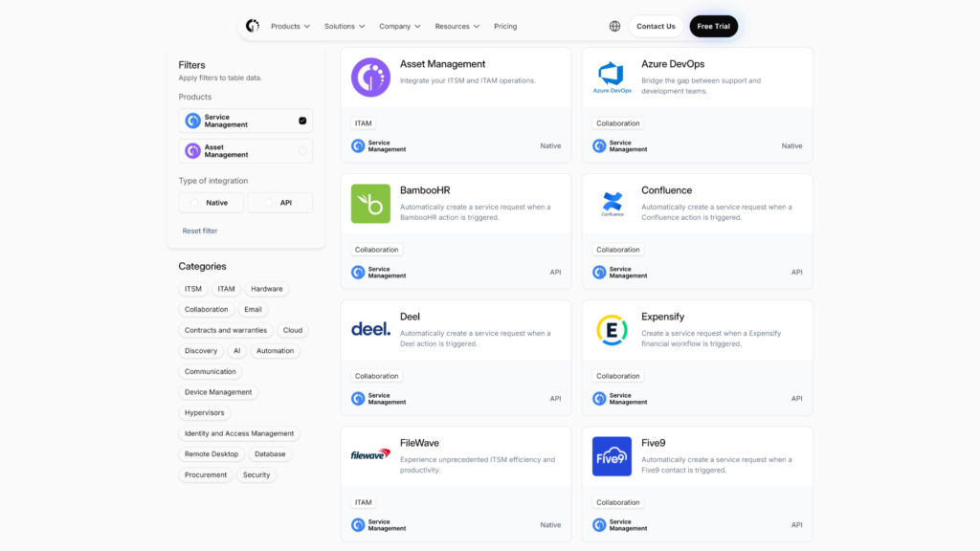Click Service Management badge icon on BambooHR card
980x551 pixels.
tap(358, 273)
